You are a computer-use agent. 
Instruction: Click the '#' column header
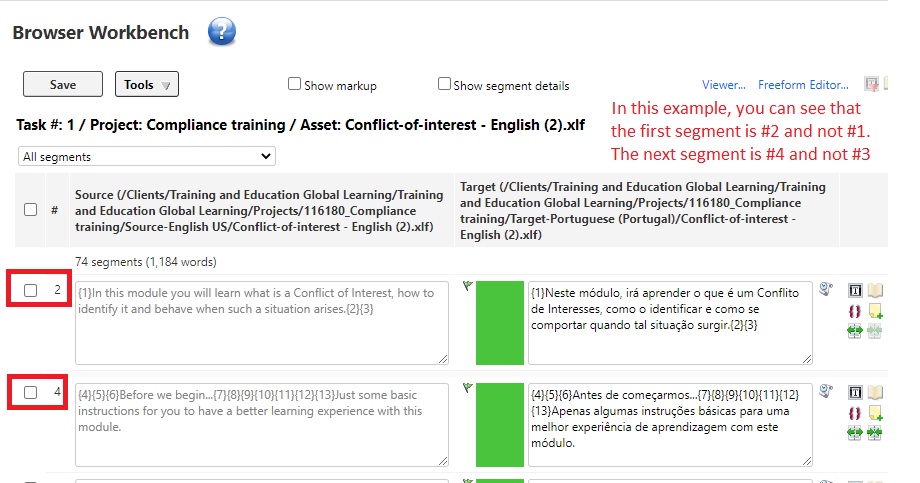(x=55, y=210)
